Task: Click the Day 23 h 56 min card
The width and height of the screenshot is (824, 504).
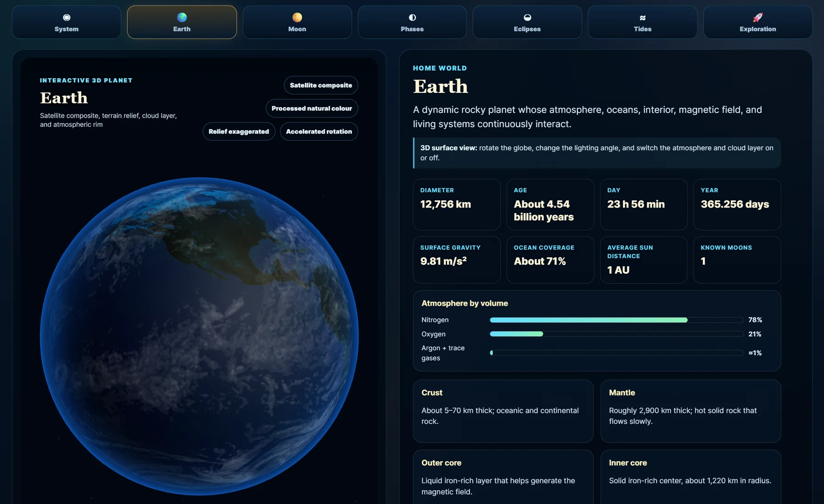Action: tap(644, 205)
